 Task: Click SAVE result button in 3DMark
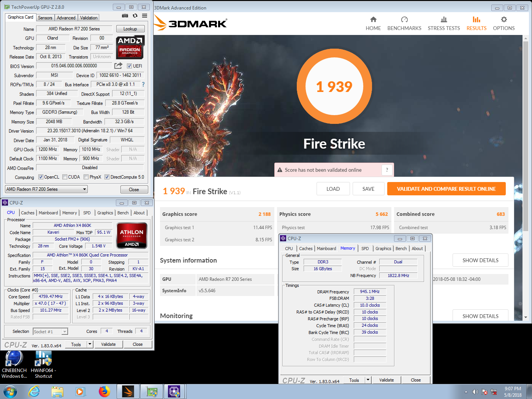(368, 189)
